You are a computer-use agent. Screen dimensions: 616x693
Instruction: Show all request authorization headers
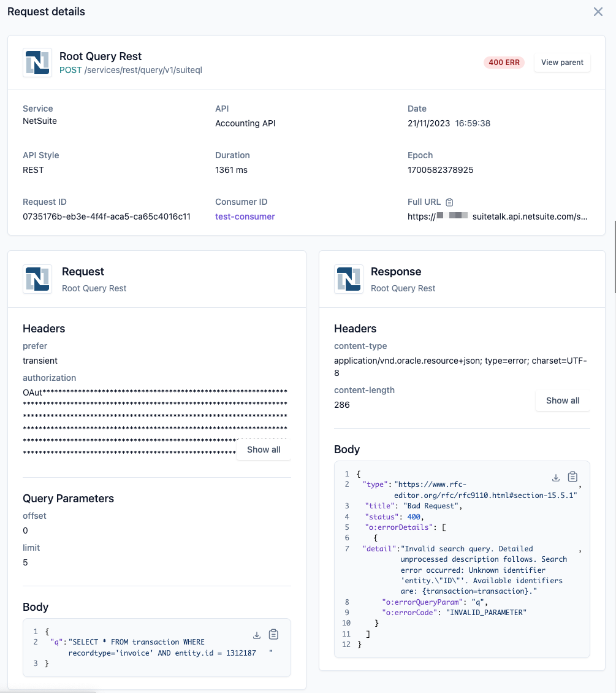(264, 450)
